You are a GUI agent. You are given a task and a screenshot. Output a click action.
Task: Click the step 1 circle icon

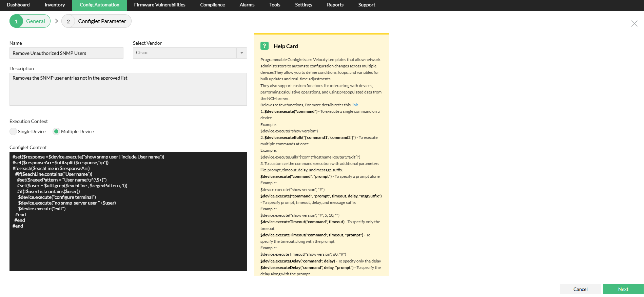pos(16,21)
